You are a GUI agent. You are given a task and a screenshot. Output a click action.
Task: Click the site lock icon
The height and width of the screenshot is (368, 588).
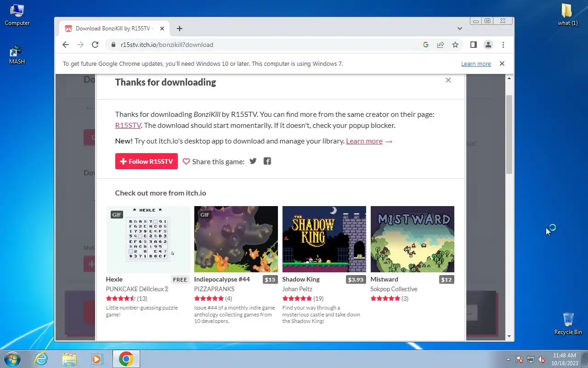(113, 45)
